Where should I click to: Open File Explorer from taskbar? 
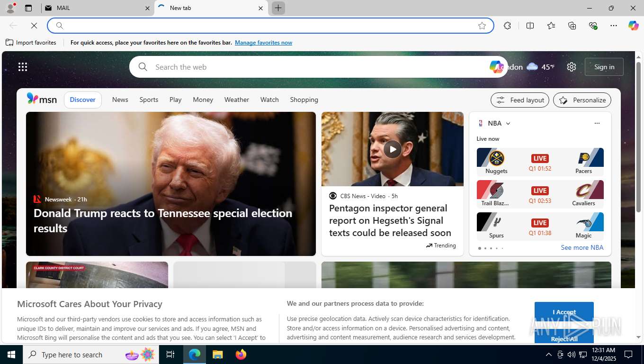pyautogui.click(x=217, y=355)
